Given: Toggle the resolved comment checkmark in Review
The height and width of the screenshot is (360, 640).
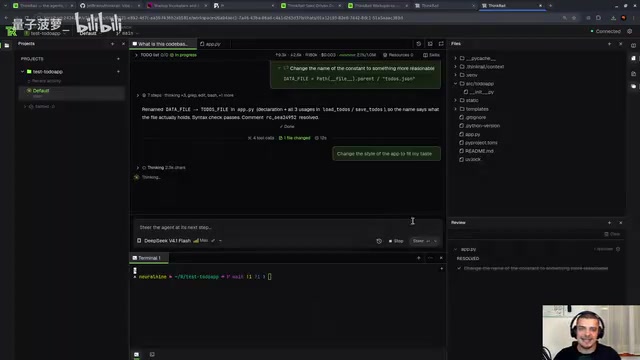Looking at the screenshot, I should [459, 268].
